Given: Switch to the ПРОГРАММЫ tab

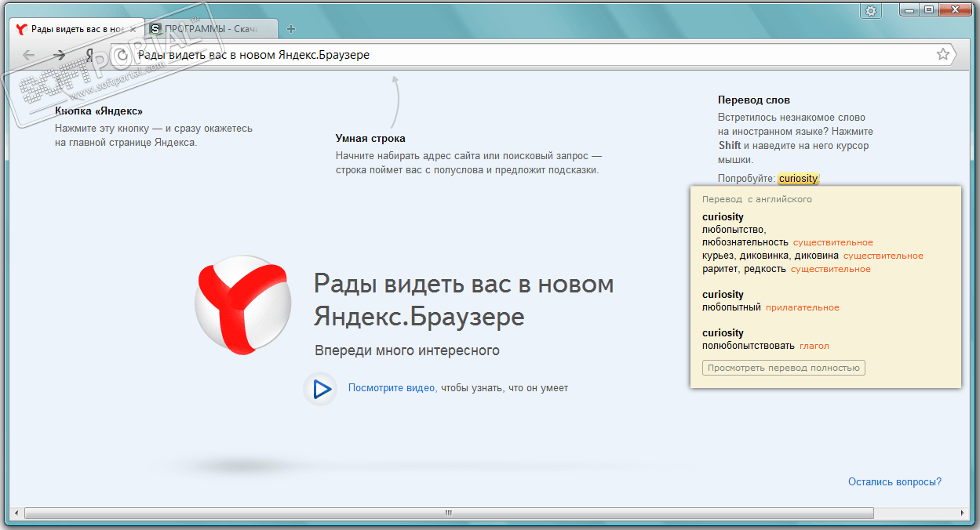Looking at the screenshot, I should [x=211, y=29].
